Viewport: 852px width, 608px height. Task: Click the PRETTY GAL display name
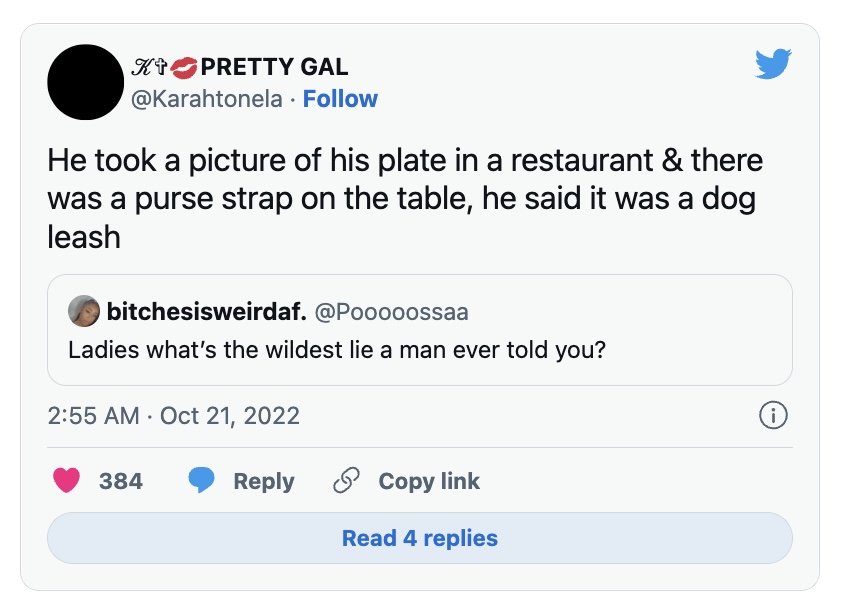(274, 67)
